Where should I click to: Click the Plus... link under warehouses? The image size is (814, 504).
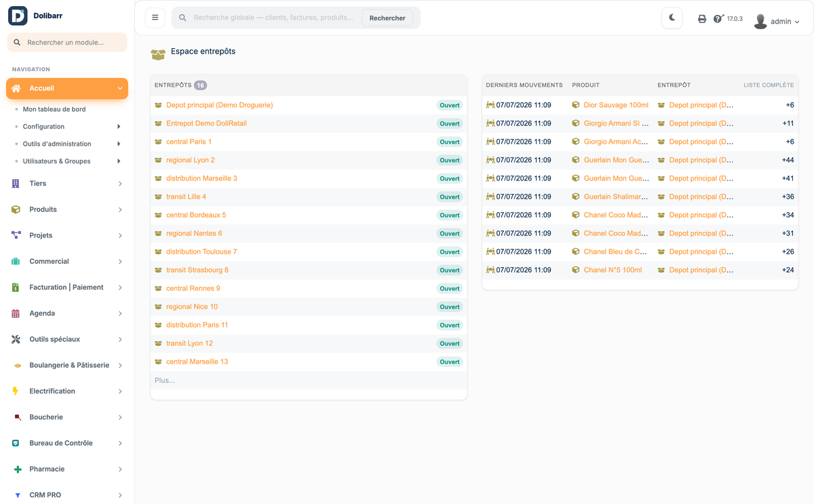pyautogui.click(x=165, y=381)
